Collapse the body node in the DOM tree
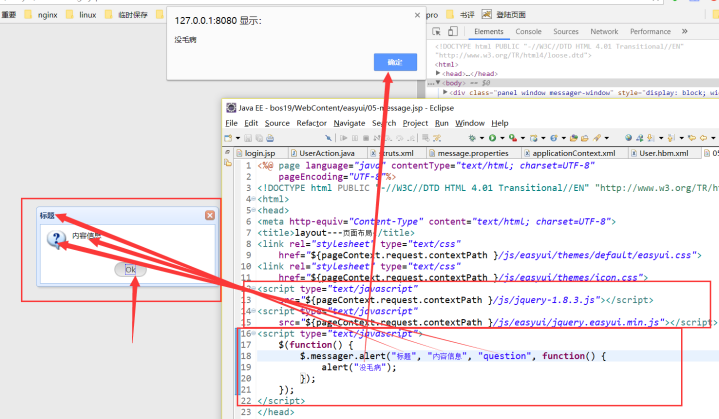The image size is (719, 419). coord(438,83)
